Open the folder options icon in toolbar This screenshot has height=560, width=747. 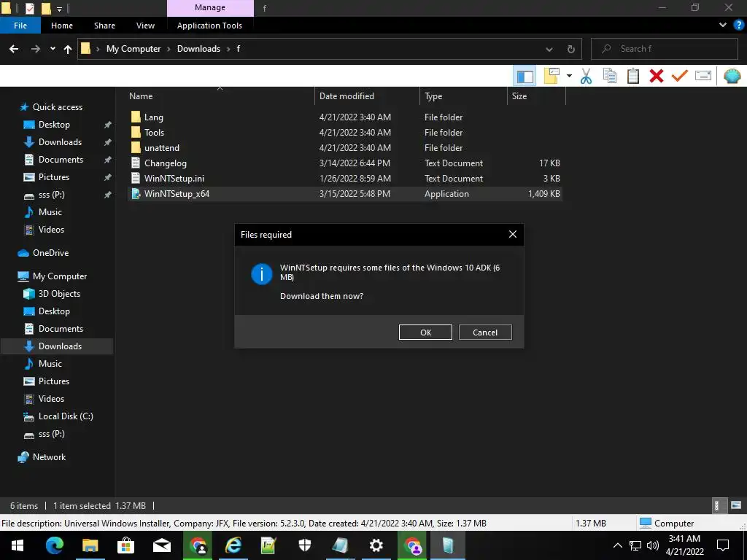click(551, 76)
